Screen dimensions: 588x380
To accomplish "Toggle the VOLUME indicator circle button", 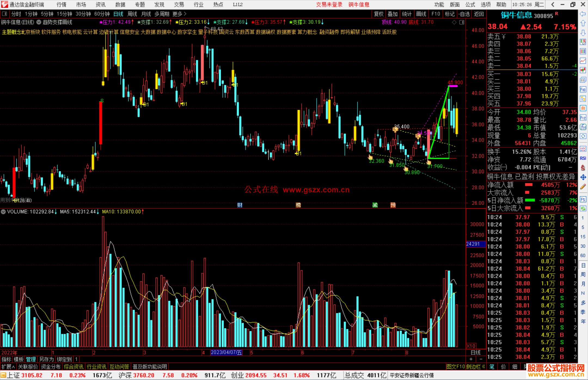I will tap(3, 212).
